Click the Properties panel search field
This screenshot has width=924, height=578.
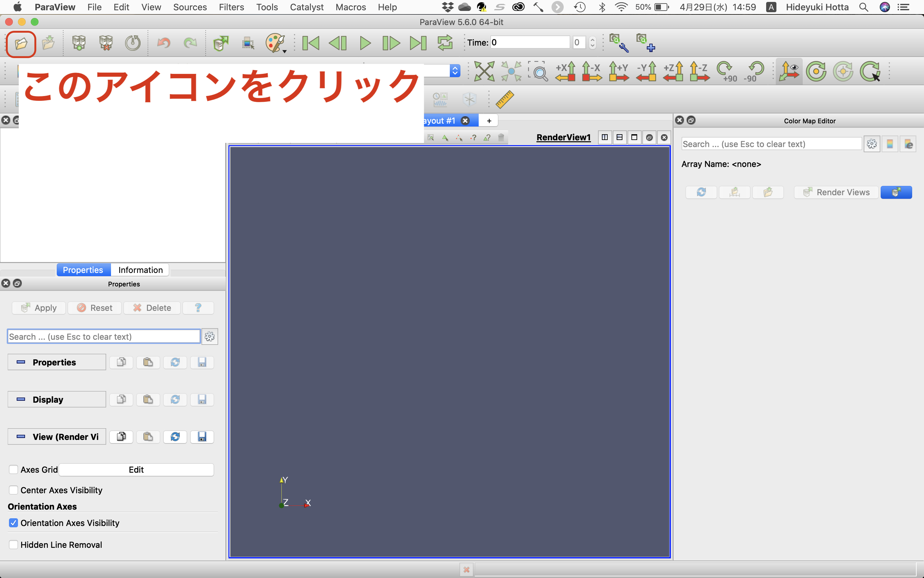(104, 337)
